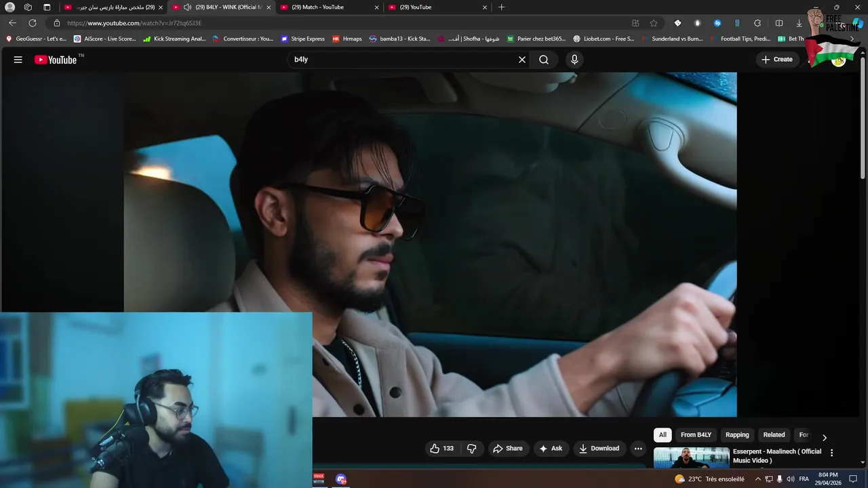Reload the current page

[32, 23]
